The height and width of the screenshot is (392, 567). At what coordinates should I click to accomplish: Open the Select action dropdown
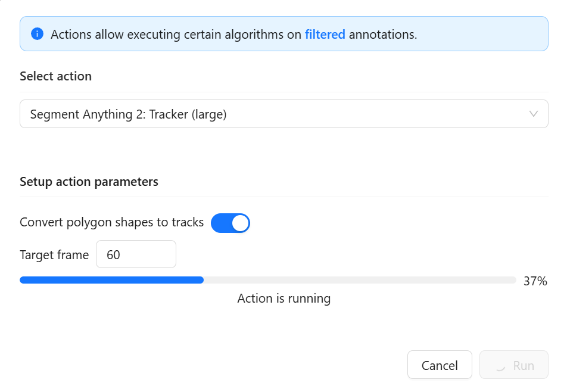[x=284, y=114]
